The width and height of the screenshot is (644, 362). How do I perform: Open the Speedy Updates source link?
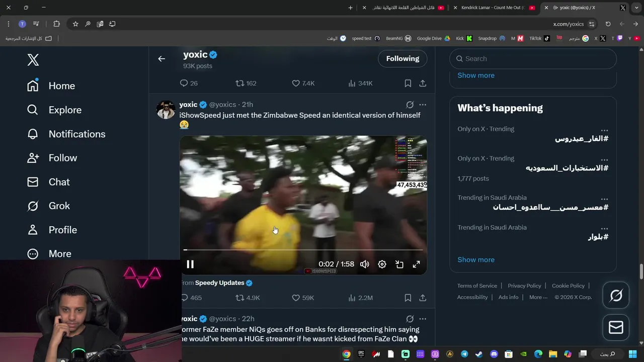223,283
